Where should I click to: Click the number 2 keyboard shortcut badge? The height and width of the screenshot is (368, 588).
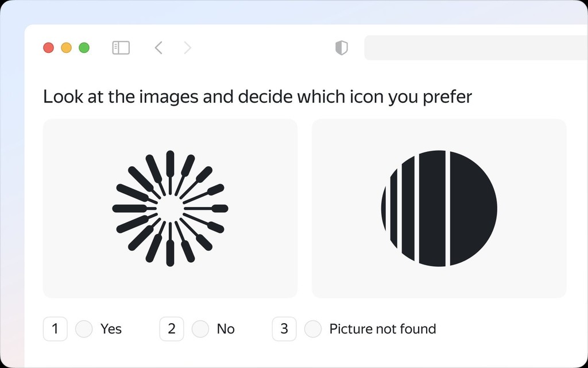pos(171,329)
